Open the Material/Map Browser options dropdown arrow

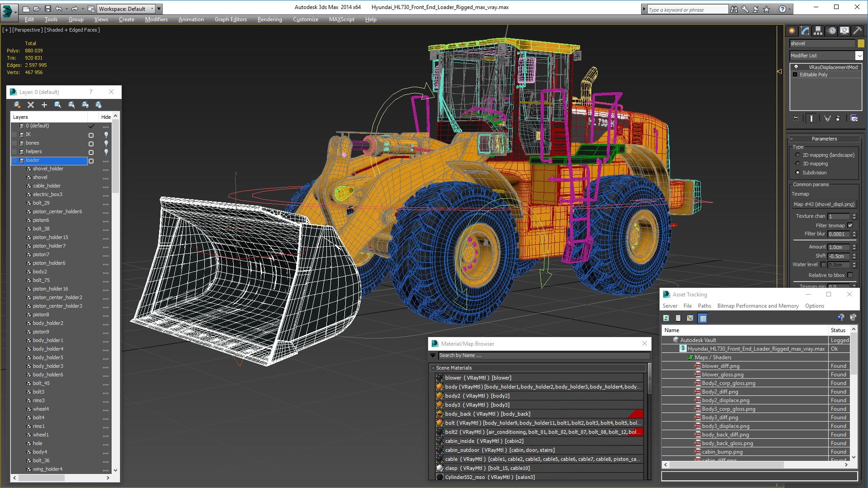(x=433, y=356)
